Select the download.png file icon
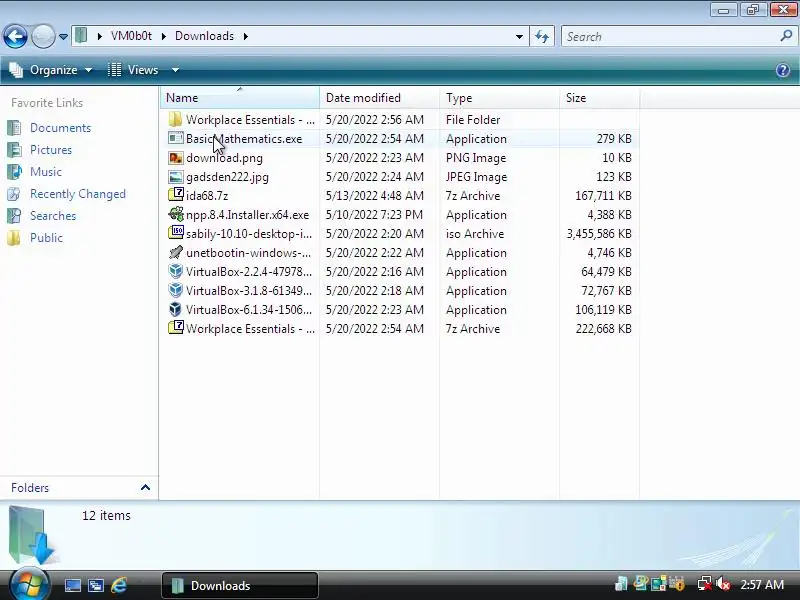 coord(175,158)
